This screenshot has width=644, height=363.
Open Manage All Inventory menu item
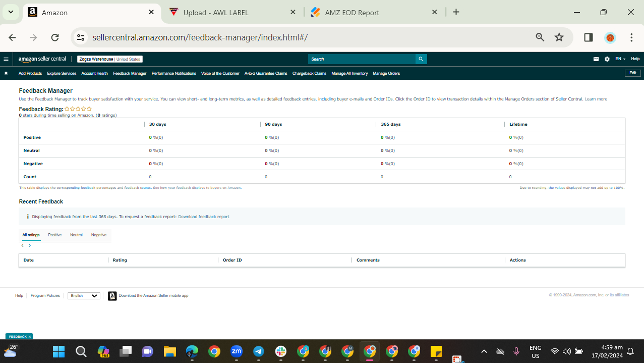[x=349, y=73]
